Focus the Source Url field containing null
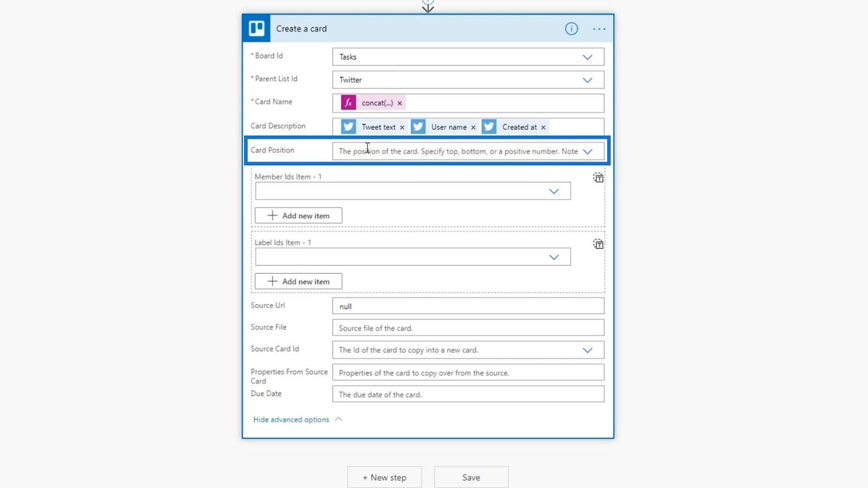This screenshot has height=488, width=868. point(468,306)
